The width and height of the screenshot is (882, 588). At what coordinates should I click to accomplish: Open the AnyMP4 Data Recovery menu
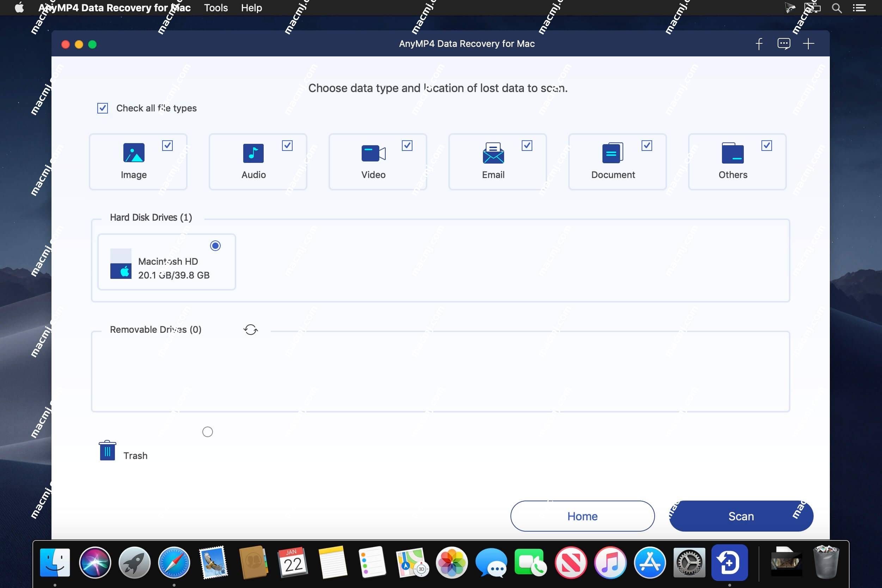click(x=114, y=7)
